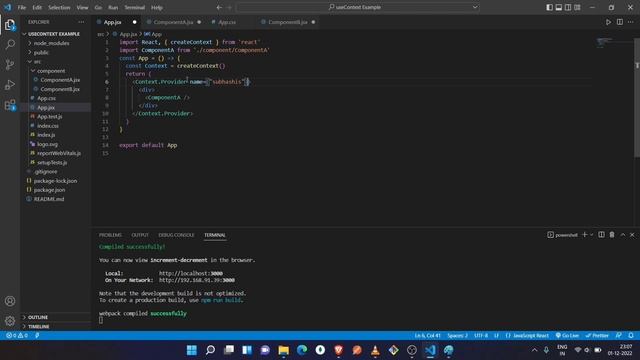
Task: Click the Spaces: 2 indentation indicator
Action: point(457,336)
